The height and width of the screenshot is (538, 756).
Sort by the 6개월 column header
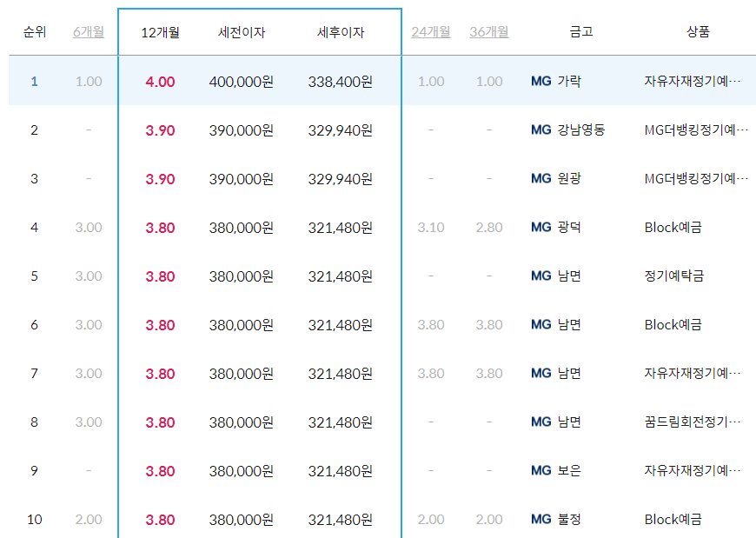coord(89,32)
